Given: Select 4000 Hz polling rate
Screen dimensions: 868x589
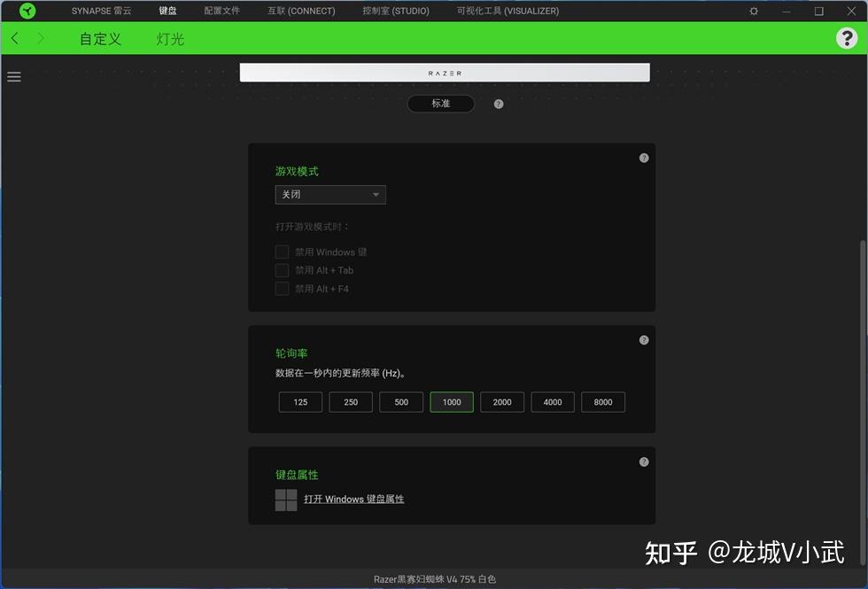Looking at the screenshot, I should [x=553, y=402].
